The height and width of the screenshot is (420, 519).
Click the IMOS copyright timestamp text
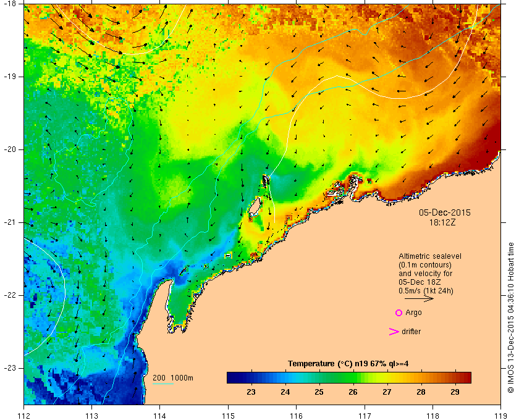point(511,317)
